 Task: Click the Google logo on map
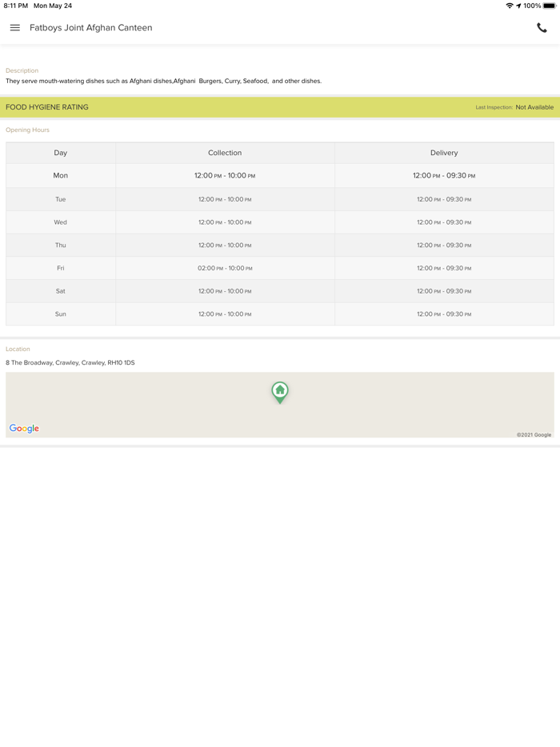[24, 429]
